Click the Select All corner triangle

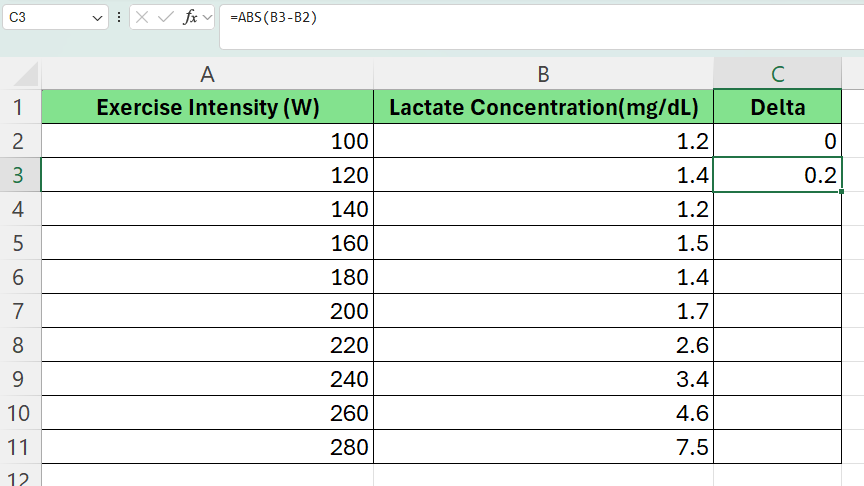[x=27, y=74]
